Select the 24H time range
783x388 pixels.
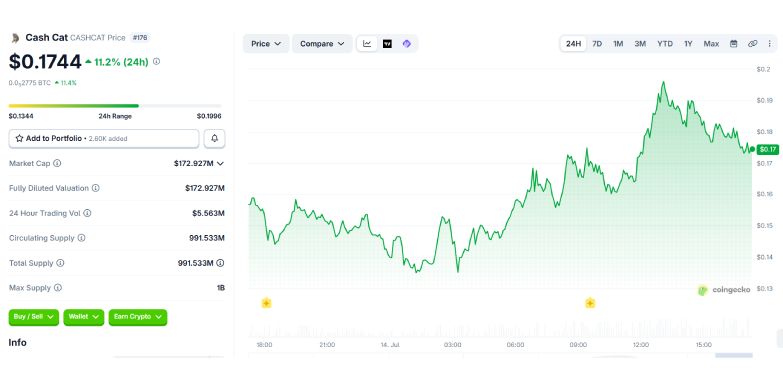click(573, 44)
